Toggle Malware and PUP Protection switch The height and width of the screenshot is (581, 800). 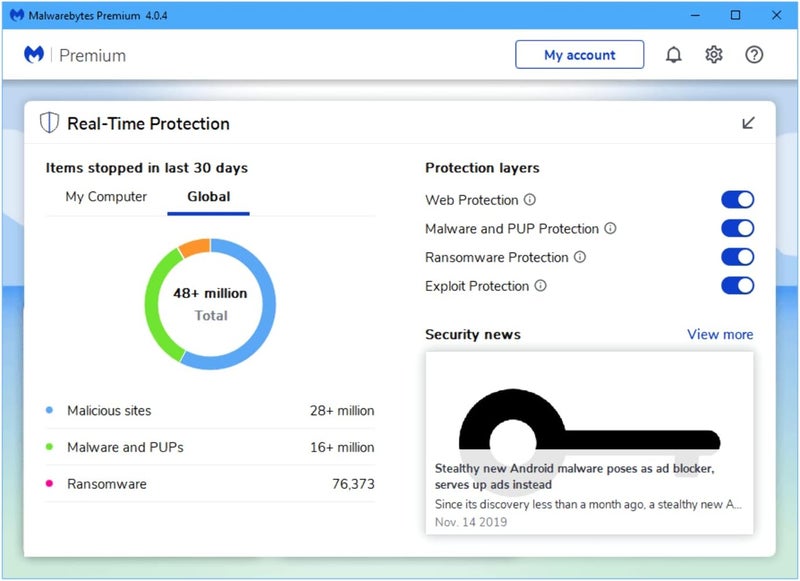click(x=737, y=228)
